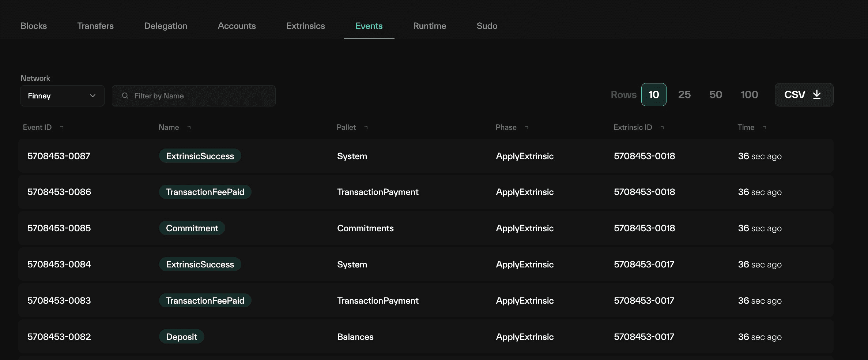The image size is (868, 360).
Task: Focus the Filter by Name field
Action: click(194, 96)
